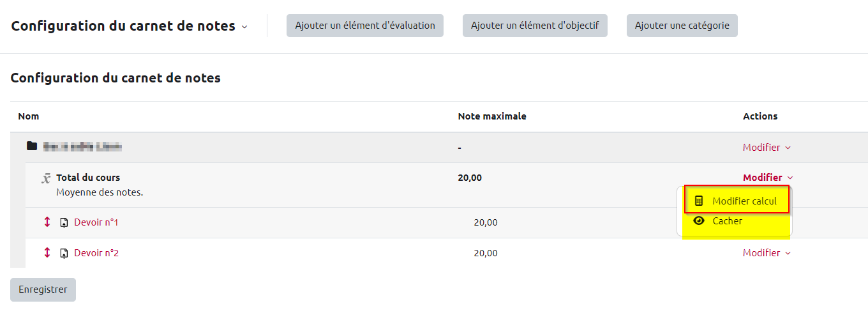The height and width of the screenshot is (324, 868).
Task: Expand the Modifier menu for the course category
Action: [767, 148]
